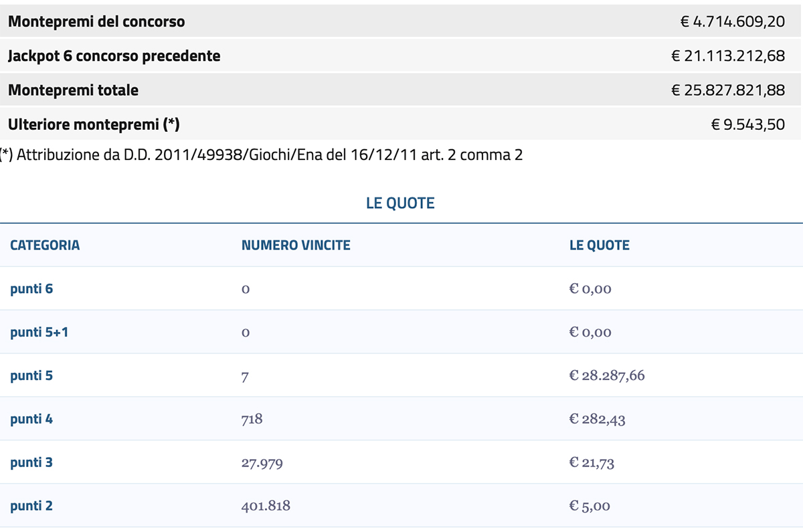Click the NUMERO VINCITE column header
The image size is (803, 532).
(296, 245)
